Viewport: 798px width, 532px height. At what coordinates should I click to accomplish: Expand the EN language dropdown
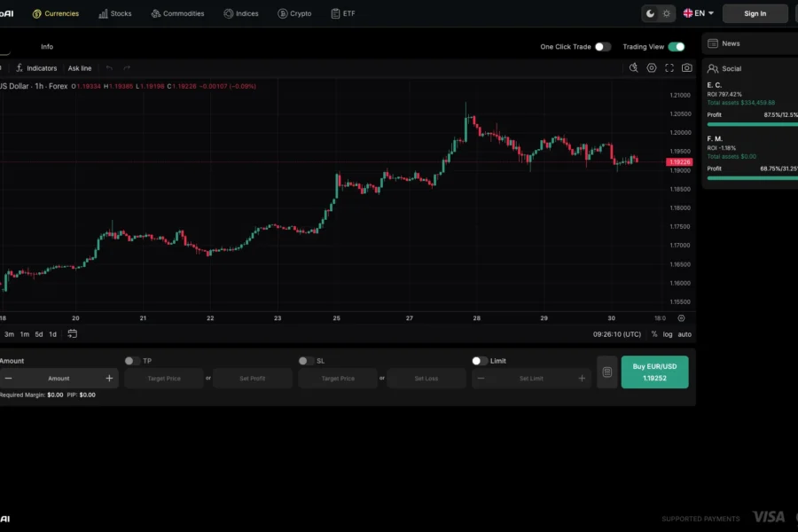(x=699, y=13)
